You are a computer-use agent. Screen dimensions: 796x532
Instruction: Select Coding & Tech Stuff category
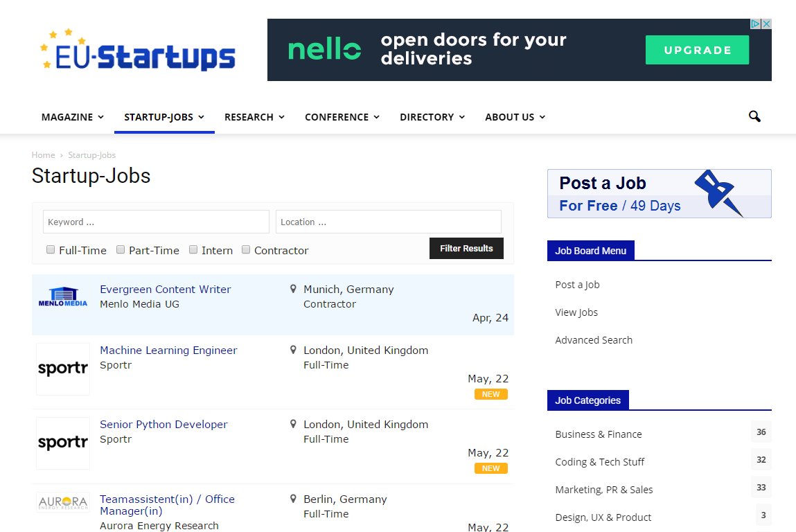pyautogui.click(x=599, y=462)
